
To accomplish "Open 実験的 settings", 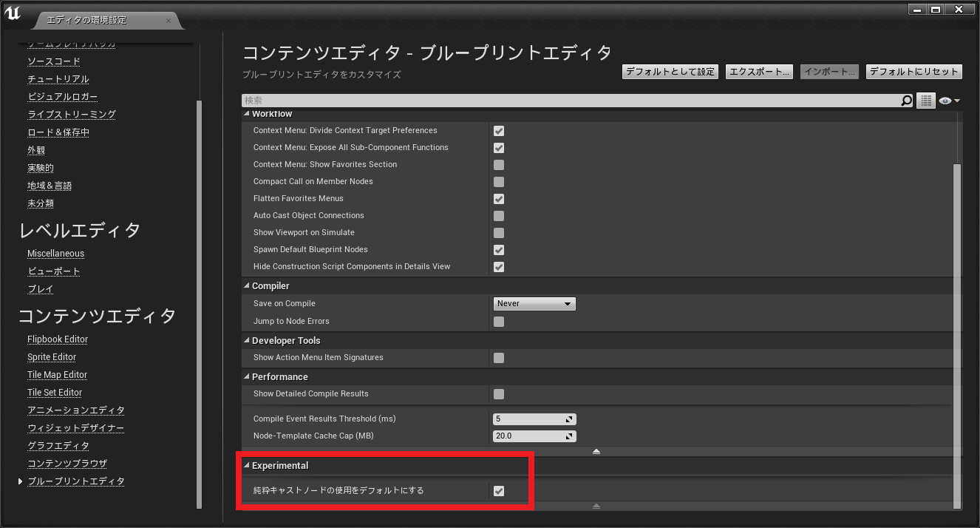I will pos(41,168).
